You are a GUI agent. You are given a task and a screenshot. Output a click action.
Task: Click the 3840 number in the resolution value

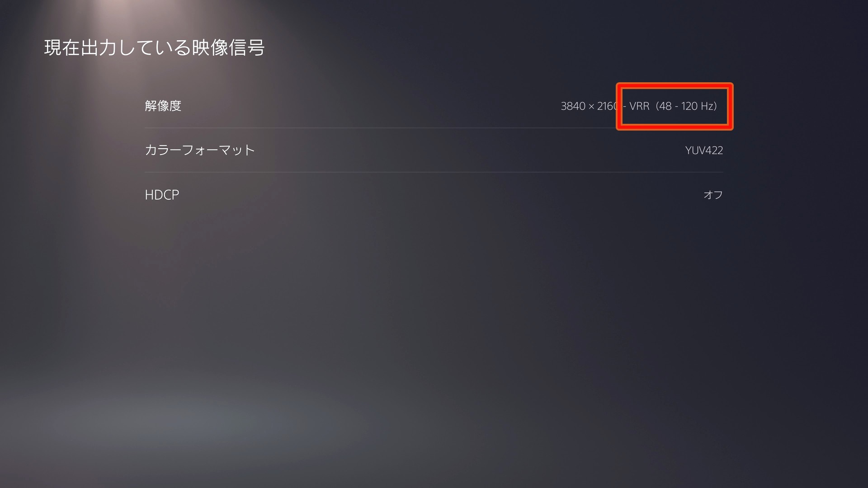pos(573,106)
